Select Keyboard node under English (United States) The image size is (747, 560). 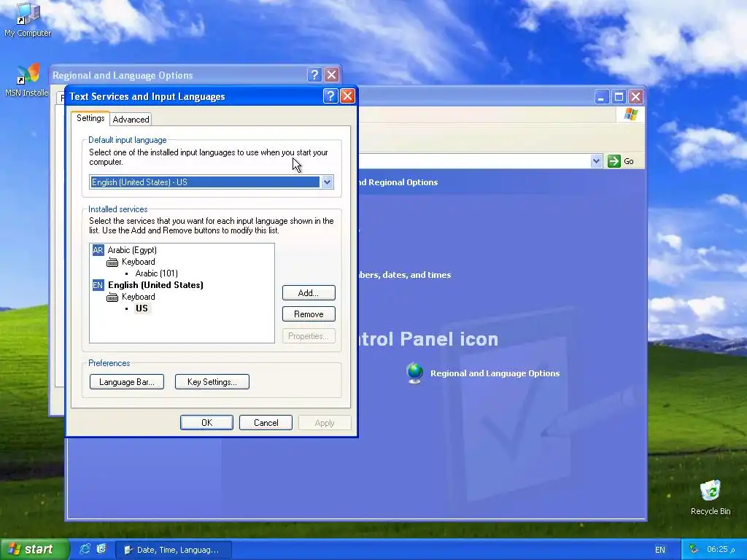click(138, 297)
